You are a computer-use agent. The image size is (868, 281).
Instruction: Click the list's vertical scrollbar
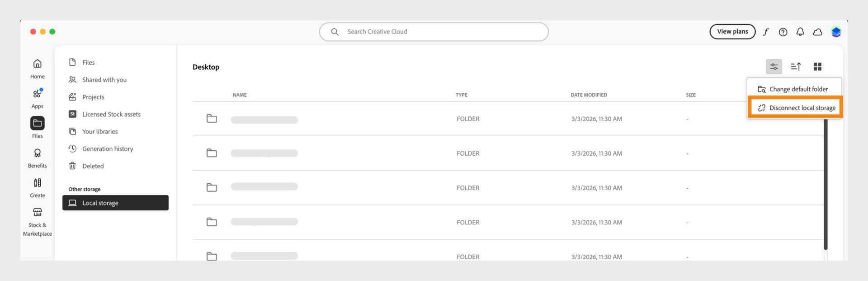pos(826,184)
